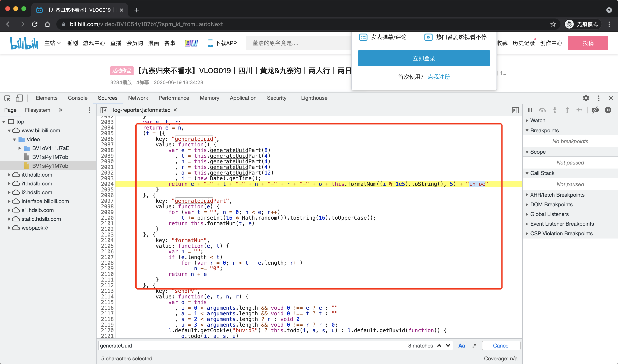Expand the BV1oV411J7aE folder

point(20,148)
